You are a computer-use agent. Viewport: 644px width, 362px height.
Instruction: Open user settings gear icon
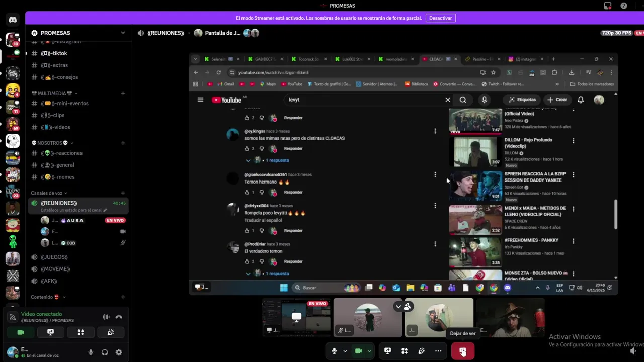point(119,352)
